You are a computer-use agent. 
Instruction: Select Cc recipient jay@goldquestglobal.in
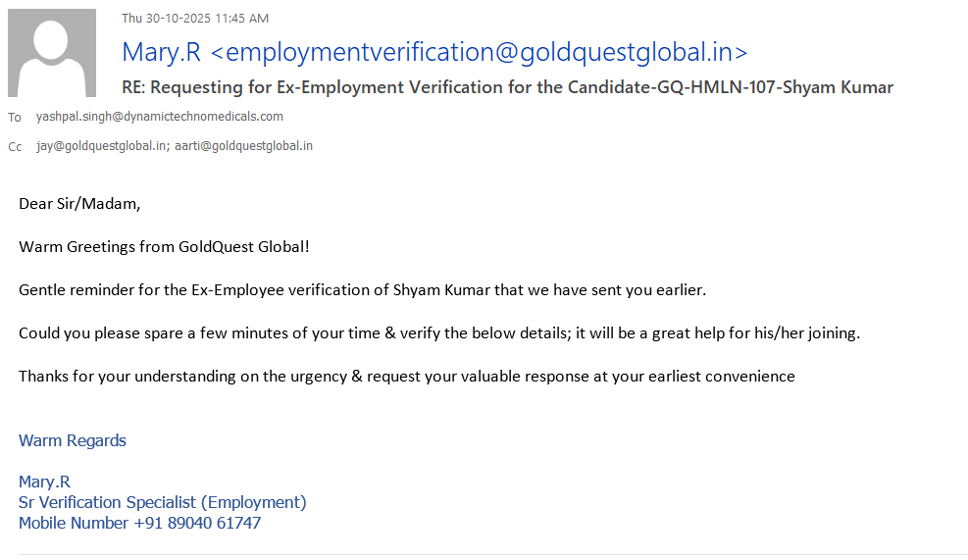tap(101, 146)
